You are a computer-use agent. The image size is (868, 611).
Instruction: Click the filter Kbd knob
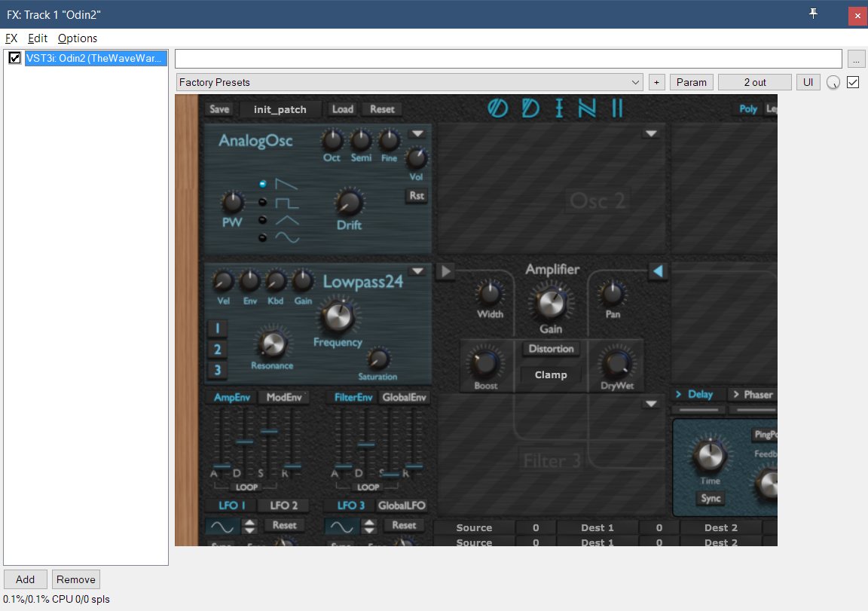coord(276,281)
